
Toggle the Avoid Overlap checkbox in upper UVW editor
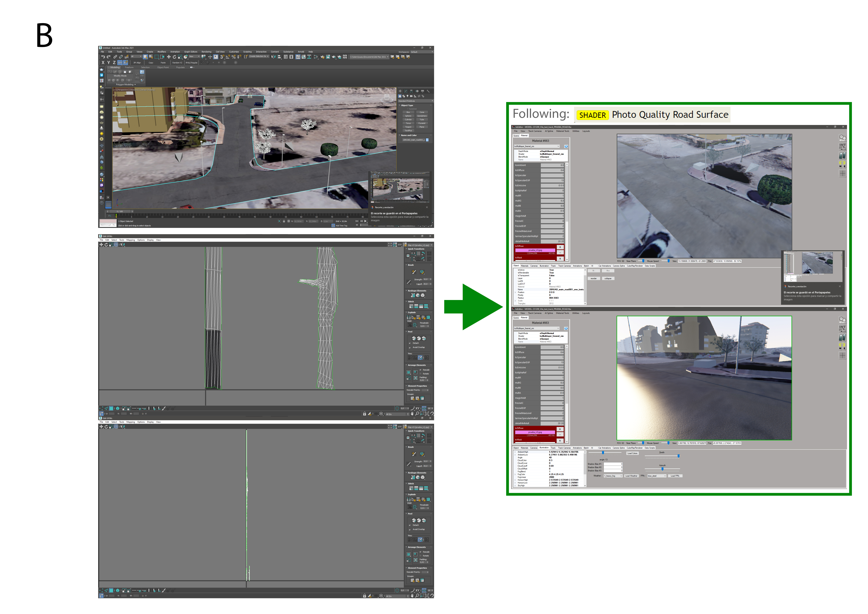[410, 348]
